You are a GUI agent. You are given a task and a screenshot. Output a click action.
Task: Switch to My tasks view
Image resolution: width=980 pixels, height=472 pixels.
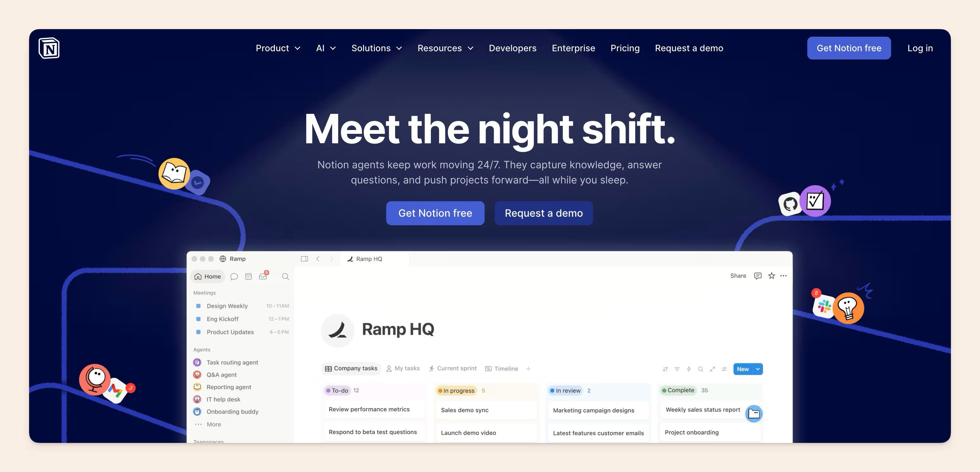(403, 369)
